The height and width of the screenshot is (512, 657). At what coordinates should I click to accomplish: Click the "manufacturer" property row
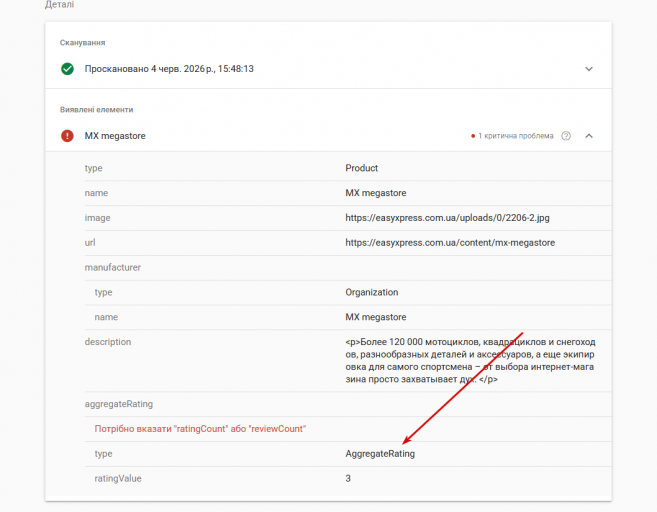click(x=348, y=268)
